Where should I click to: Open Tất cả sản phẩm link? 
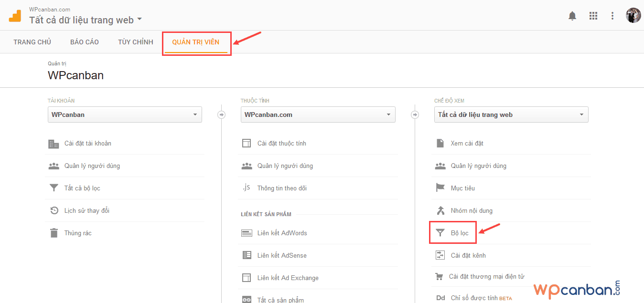point(280,300)
